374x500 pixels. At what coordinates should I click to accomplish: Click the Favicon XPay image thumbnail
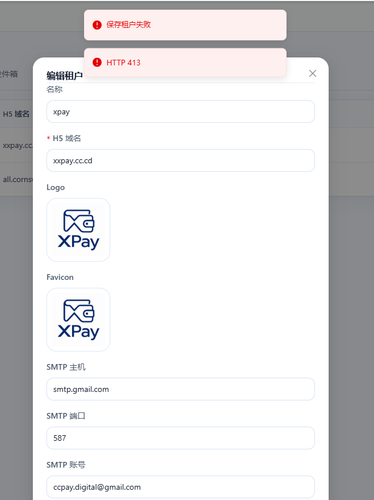(78, 320)
